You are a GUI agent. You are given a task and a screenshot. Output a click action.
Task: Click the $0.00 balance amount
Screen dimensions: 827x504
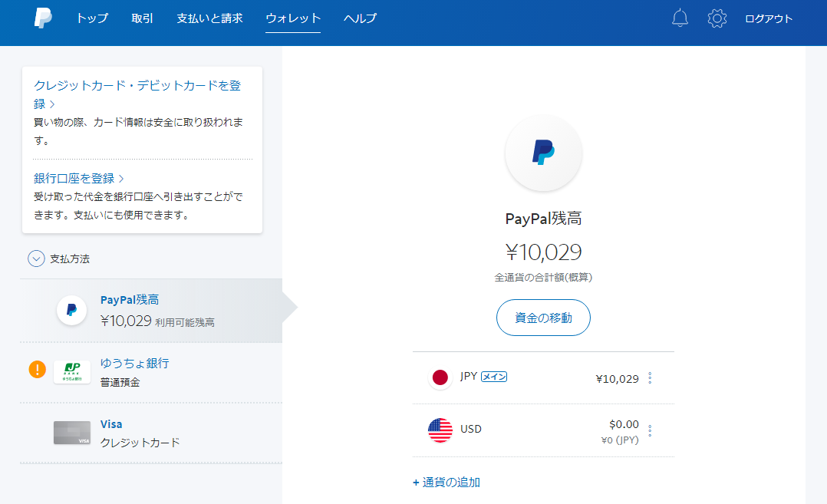click(624, 424)
